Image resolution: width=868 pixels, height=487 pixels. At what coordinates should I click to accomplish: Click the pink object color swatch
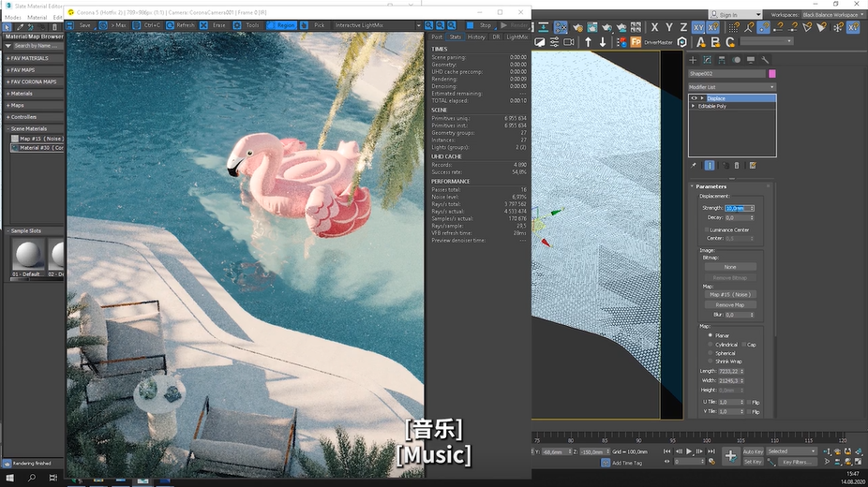coord(772,74)
